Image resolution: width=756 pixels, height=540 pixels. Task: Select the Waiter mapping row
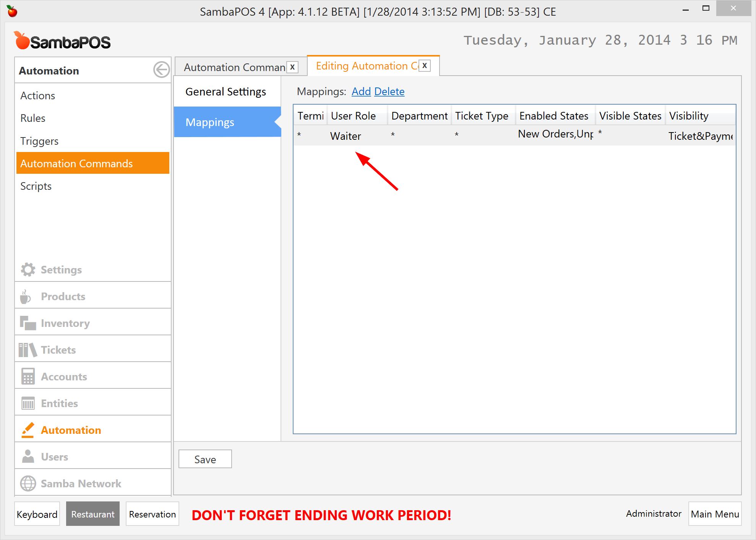(345, 136)
